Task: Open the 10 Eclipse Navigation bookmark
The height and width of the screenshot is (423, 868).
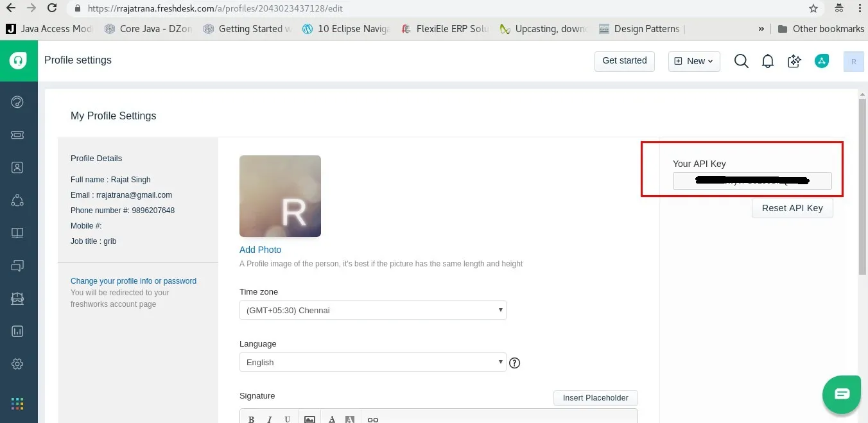Action: point(345,29)
